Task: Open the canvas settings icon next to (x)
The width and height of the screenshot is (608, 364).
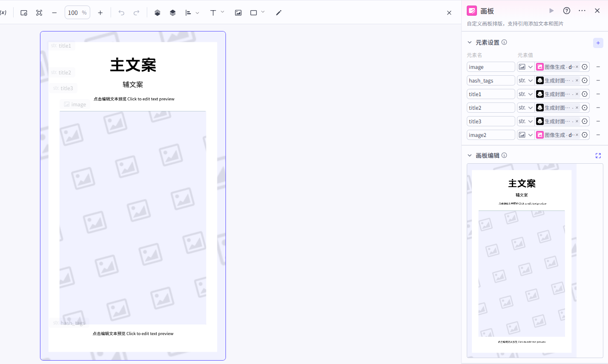Action: pyautogui.click(x=23, y=12)
